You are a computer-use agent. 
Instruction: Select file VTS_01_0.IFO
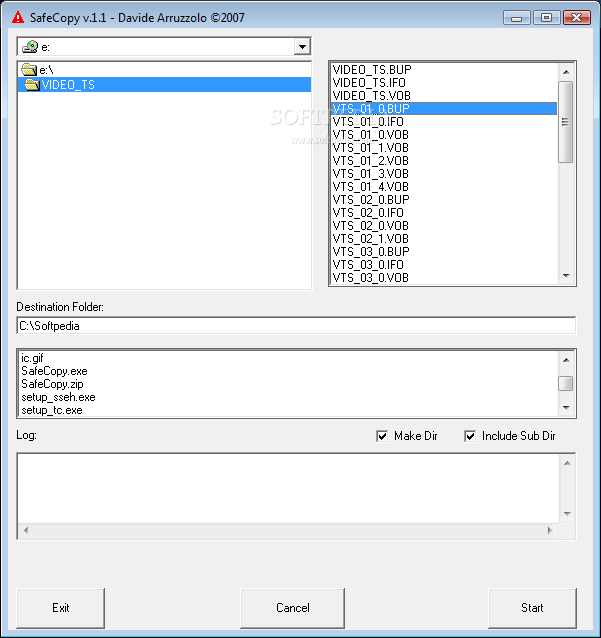tap(444, 122)
